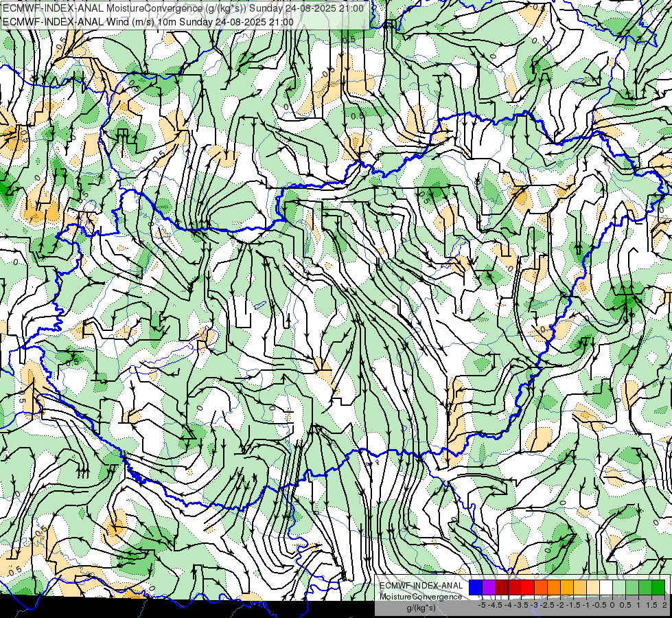Viewport: 672px width, 618px height.
Task: Select the light orange swatch between -1.5 and -1
Action: 580,588
